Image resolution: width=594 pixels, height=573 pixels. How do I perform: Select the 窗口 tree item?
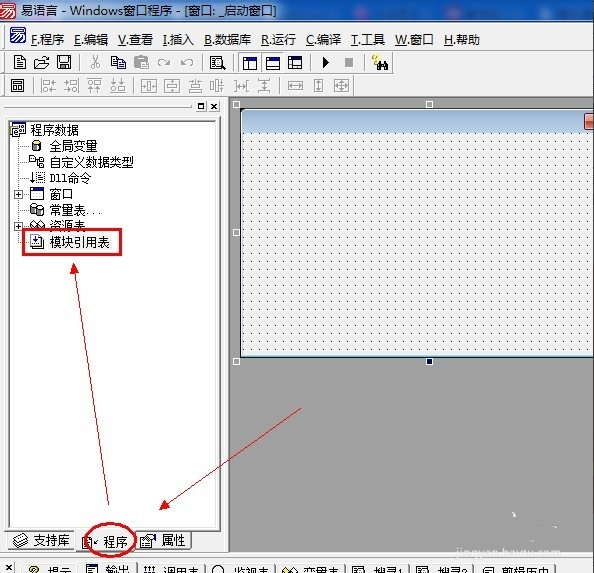pyautogui.click(x=61, y=194)
